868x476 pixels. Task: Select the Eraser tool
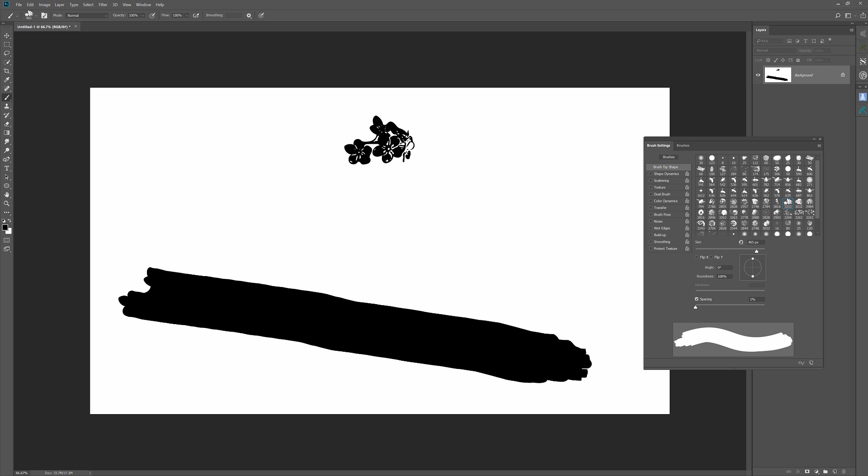(x=7, y=124)
